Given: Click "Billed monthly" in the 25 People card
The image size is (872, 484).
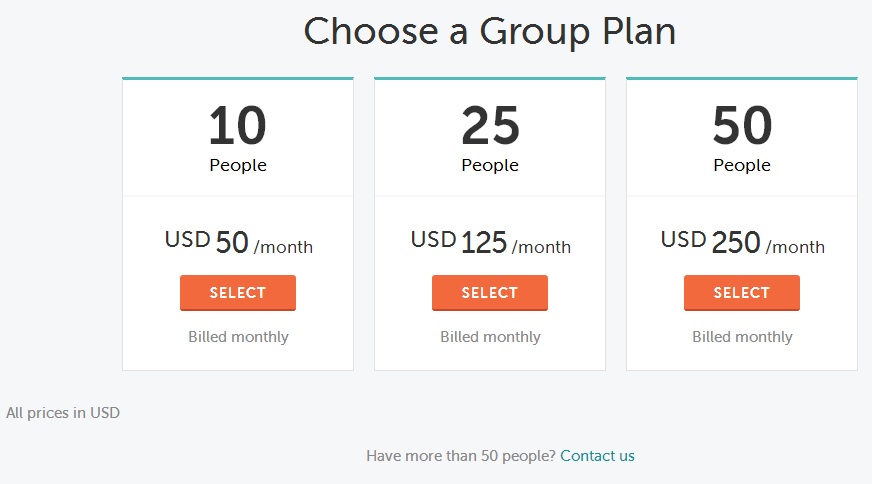Looking at the screenshot, I should [490, 337].
